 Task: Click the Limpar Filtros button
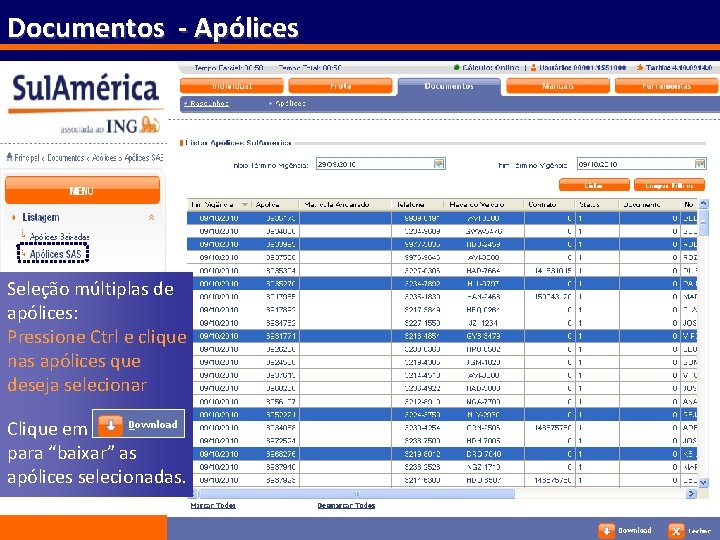(x=669, y=185)
